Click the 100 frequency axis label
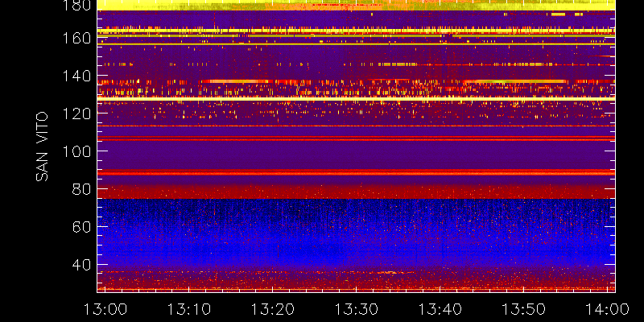 tap(76, 151)
